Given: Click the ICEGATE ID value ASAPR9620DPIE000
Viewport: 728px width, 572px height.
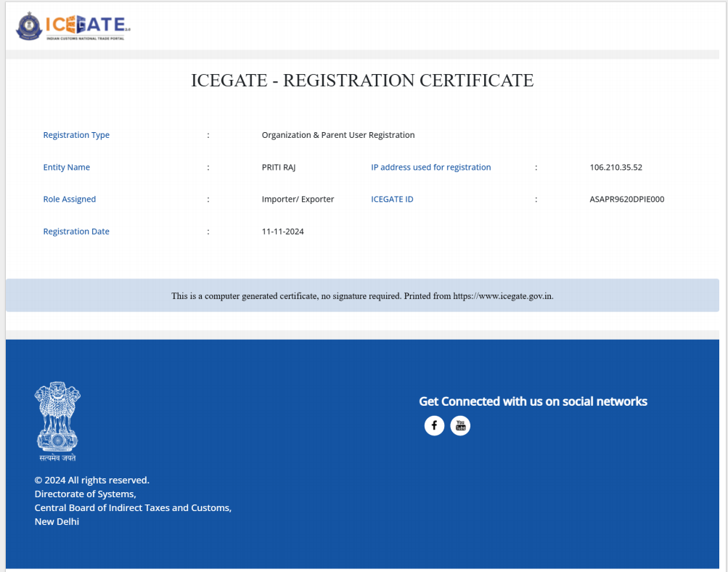Looking at the screenshot, I should pos(627,199).
